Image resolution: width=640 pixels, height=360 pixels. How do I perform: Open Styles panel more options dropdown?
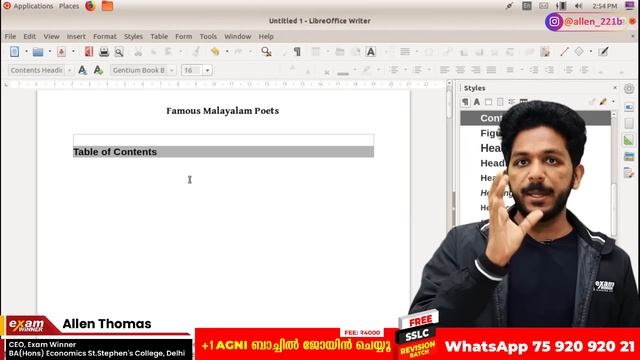613,102
